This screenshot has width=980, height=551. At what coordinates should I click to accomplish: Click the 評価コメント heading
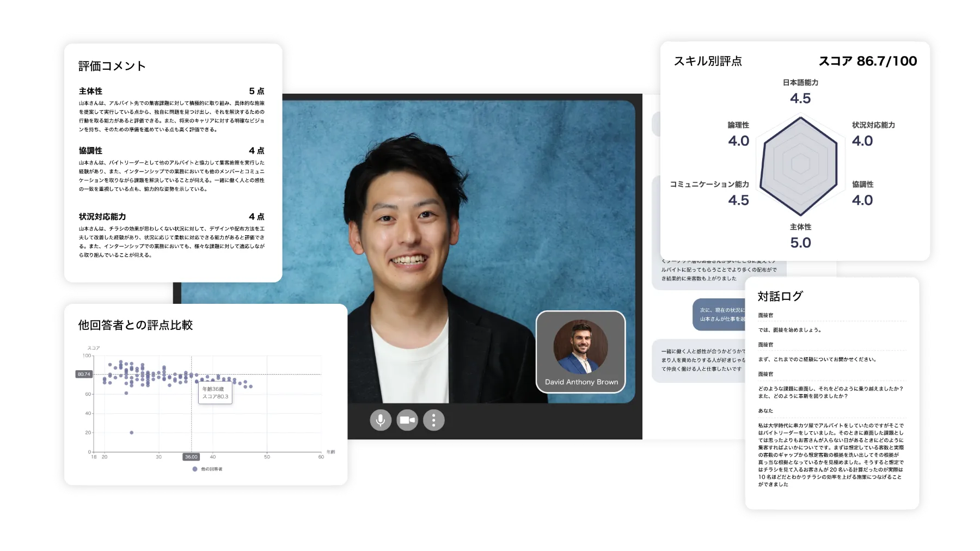(112, 66)
